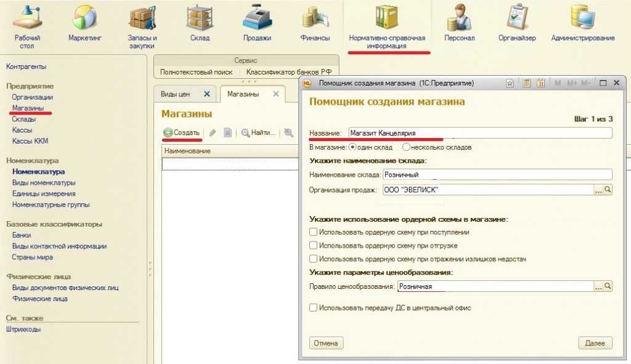This screenshot has height=364, width=631.
Task: Open the Персонал section
Action: pyautogui.click(x=459, y=24)
